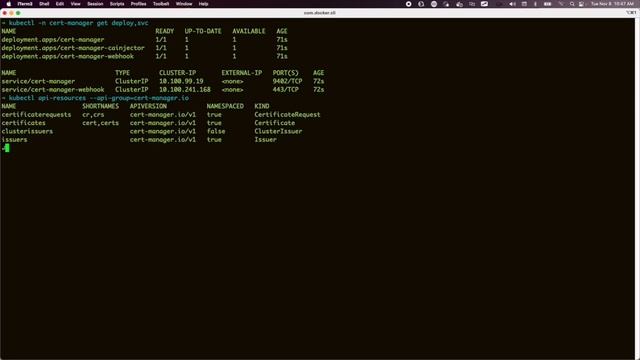Click the AVAILABLE column header

click(x=249, y=31)
